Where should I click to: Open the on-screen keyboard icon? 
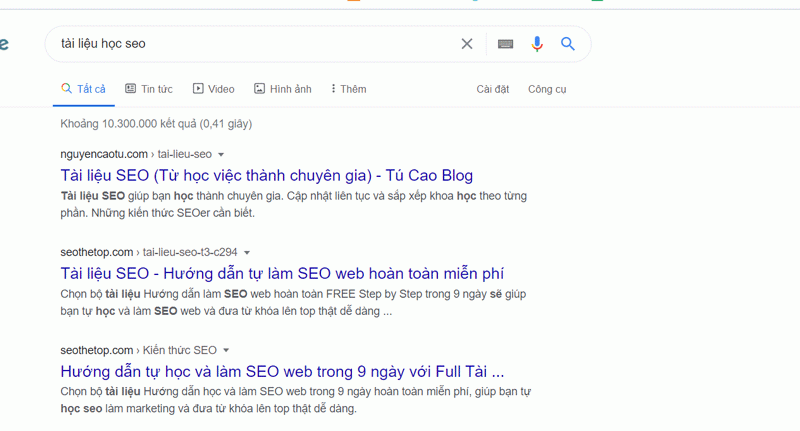pos(505,44)
